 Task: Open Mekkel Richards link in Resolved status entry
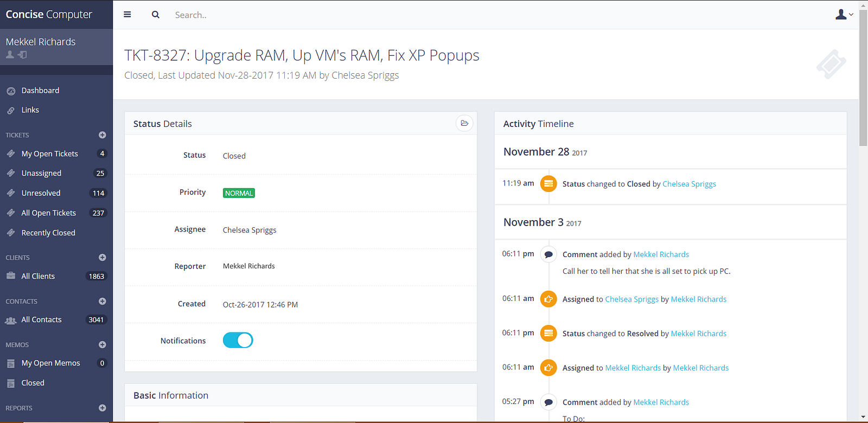[x=699, y=334]
